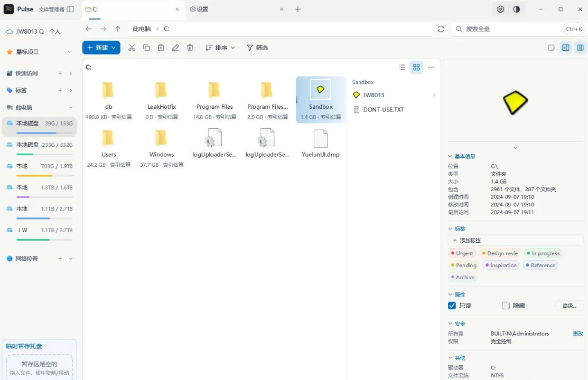
Task: Open more options ellipsis in C: pane
Action: coord(431,67)
